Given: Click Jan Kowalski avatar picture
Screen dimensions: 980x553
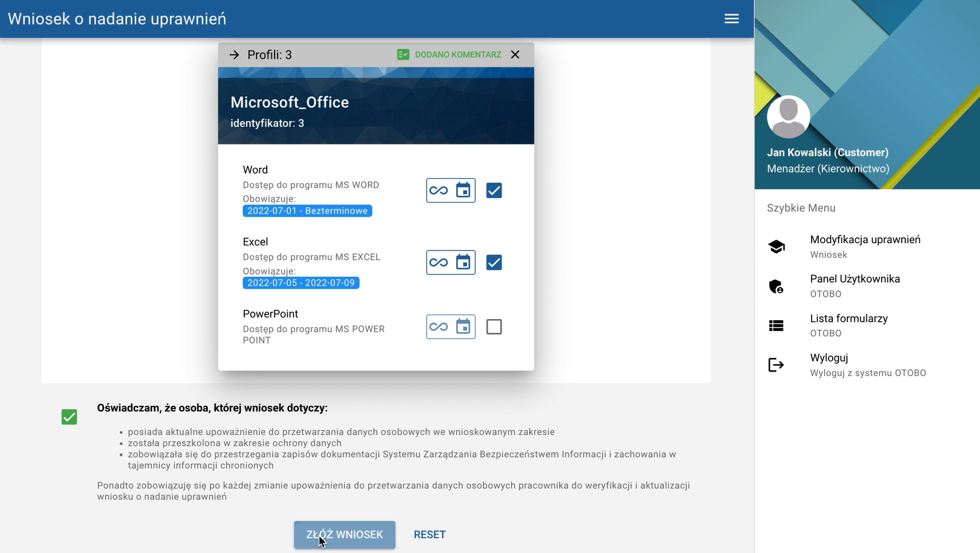Looking at the screenshot, I should pos(788,117).
